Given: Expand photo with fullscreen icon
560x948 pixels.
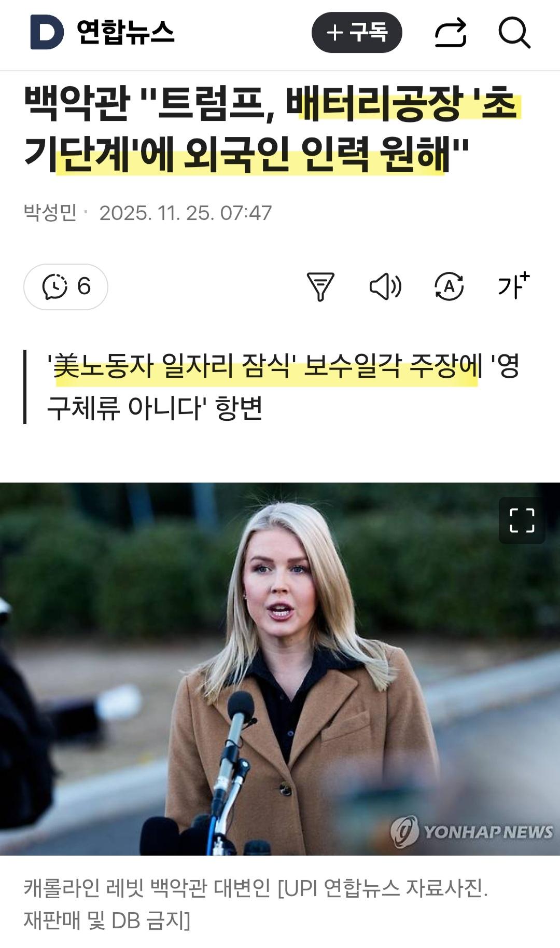Looking at the screenshot, I should tap(522, 520).
